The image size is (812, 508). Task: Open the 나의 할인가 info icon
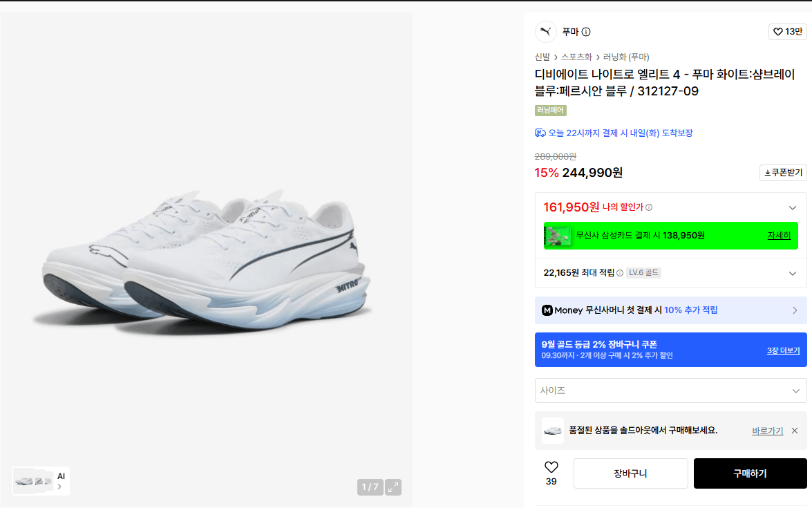649,207
